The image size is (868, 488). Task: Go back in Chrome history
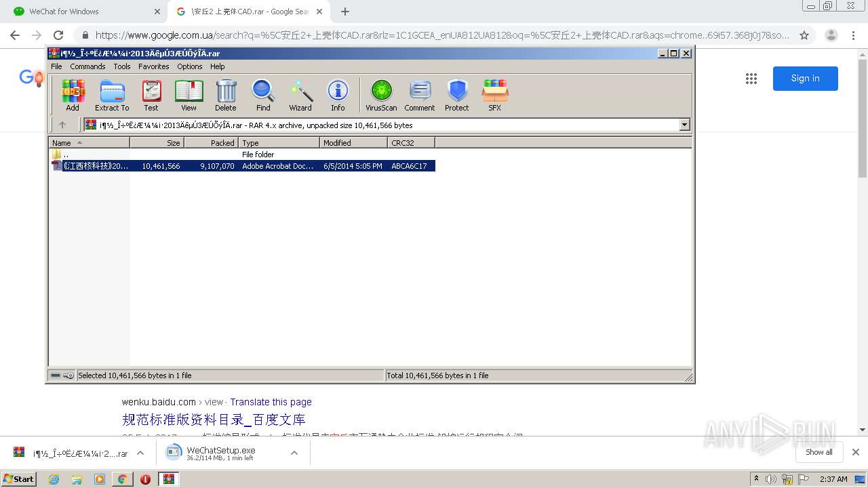click(x=15, y=35)
